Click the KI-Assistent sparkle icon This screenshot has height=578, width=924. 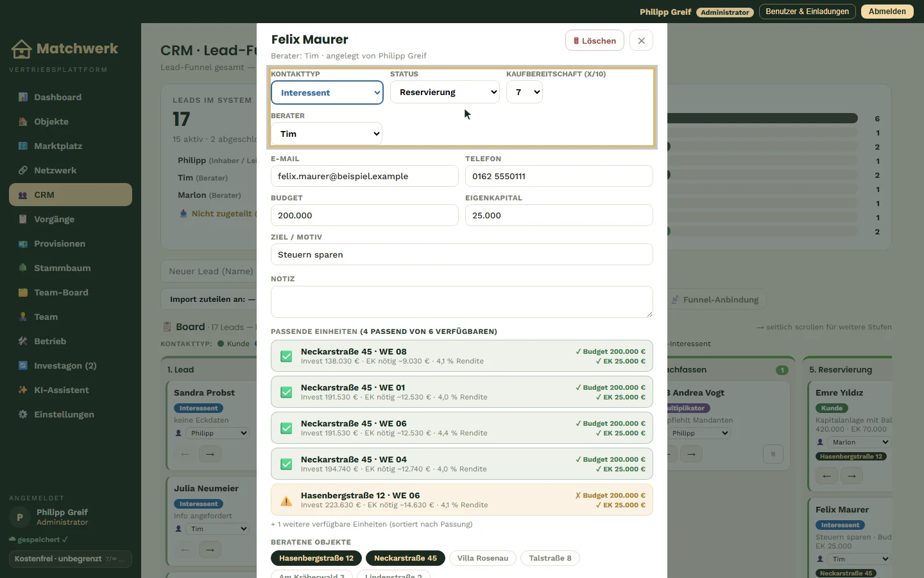point(23,390)
